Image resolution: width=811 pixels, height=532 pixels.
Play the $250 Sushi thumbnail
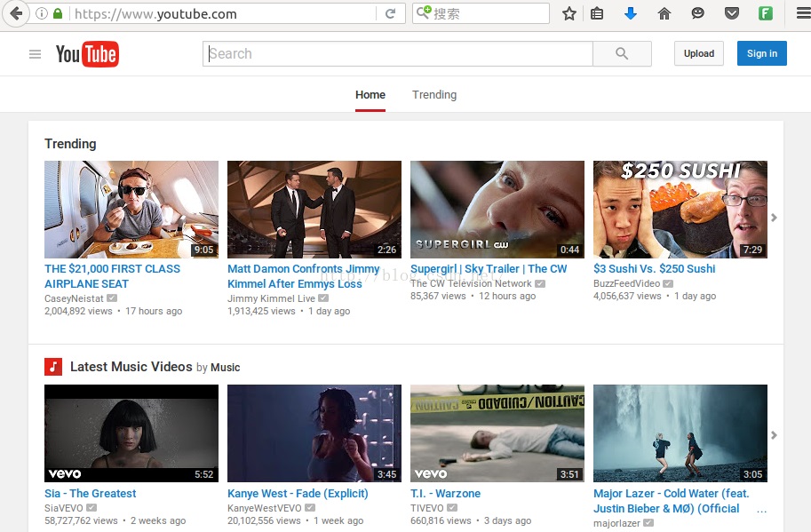680,210
